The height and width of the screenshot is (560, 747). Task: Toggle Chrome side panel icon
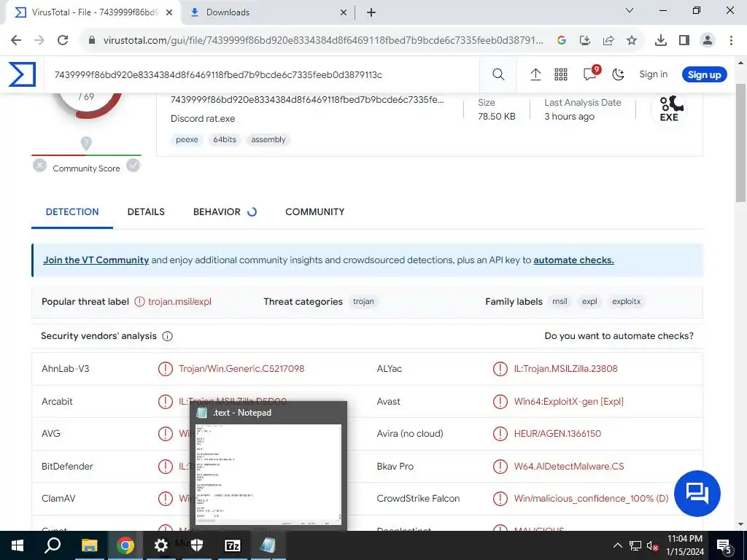(684, 41)
